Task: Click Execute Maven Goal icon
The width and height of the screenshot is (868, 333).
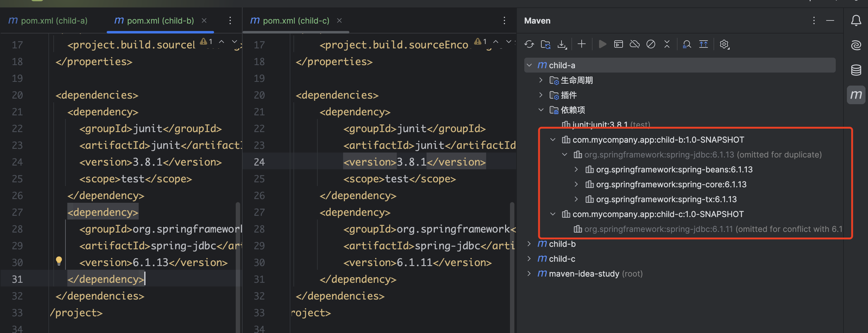Action: (618, 44)
